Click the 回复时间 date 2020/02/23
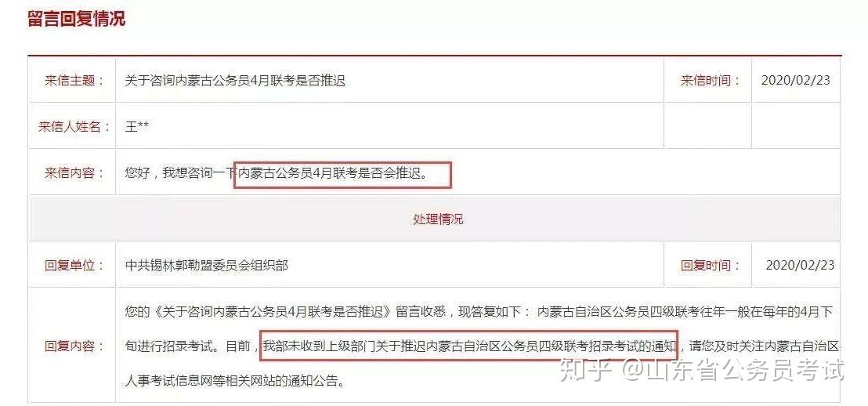The width and height of the screenshot is (868, 406). coord(799,266)
